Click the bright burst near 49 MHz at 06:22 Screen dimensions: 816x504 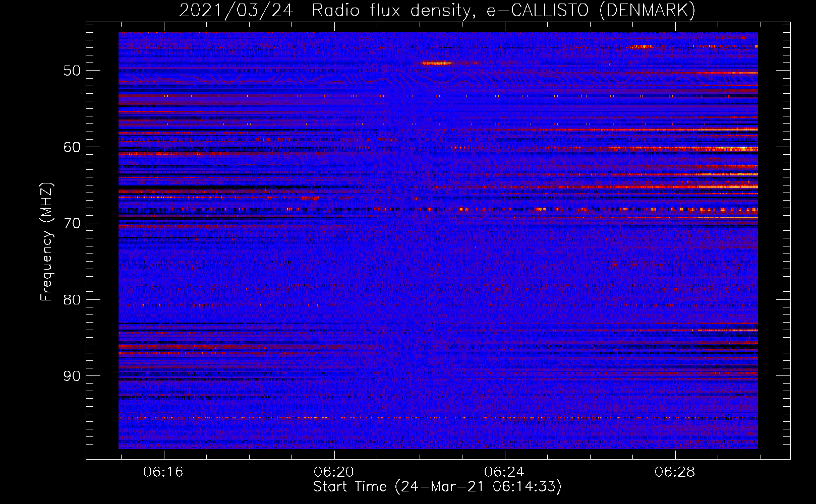pyautogui.click(x=438, y=64)
